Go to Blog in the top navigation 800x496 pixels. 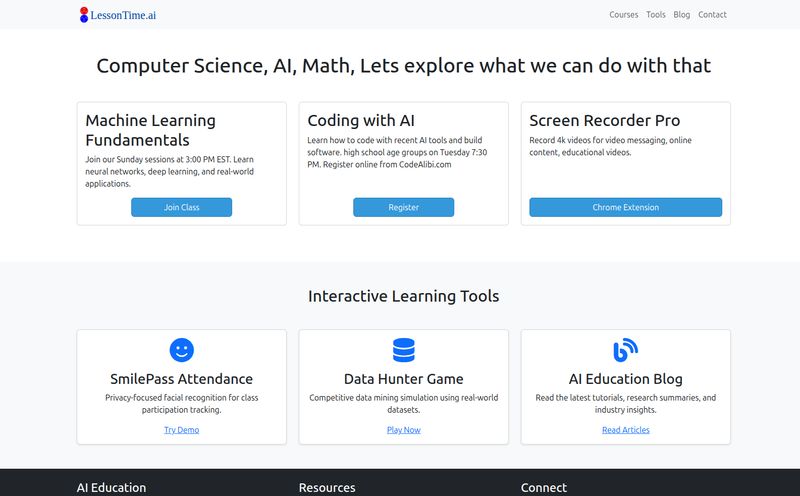[682, 15]
